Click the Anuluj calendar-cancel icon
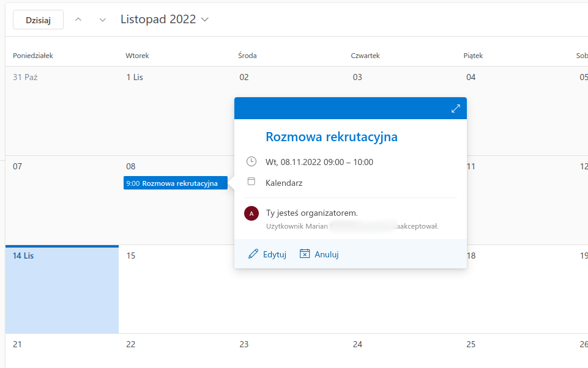Viewport: 588px width, 368px height. tap(305, 254)
